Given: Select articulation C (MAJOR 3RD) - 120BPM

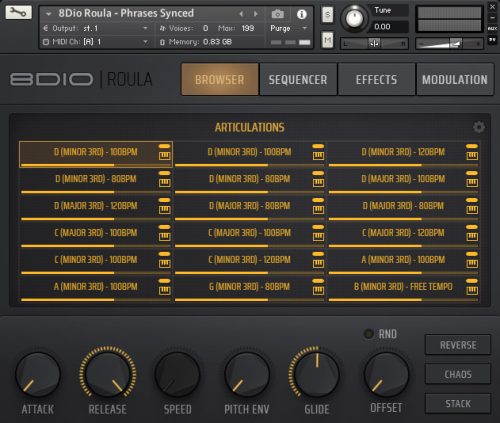Looking at the screenshot, I should (x=403, y=233).
